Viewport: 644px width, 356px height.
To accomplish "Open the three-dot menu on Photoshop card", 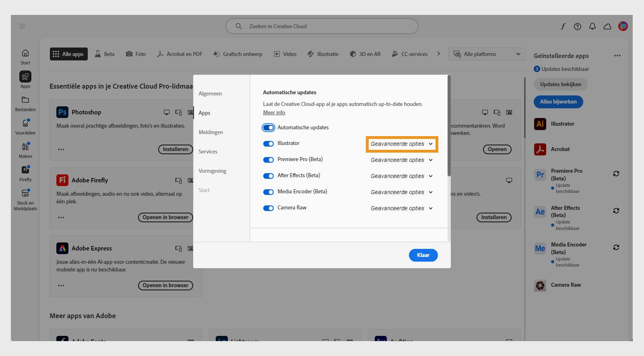I will tap(61, 149).
